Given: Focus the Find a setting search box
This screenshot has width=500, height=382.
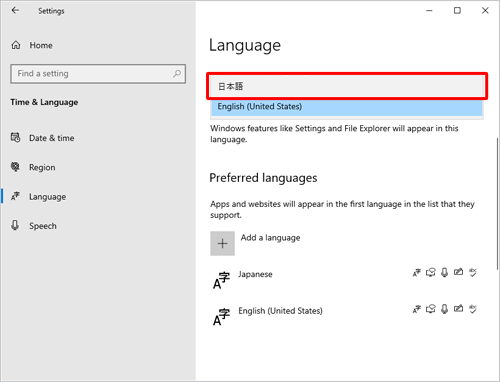Looking at the screenshot, I should point(98,74).
